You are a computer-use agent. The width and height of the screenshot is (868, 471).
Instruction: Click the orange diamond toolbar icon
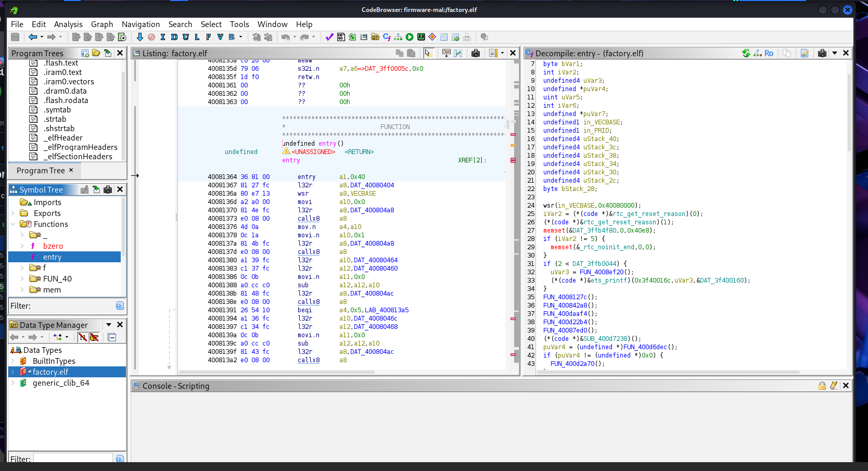click(x=432, y=37)
